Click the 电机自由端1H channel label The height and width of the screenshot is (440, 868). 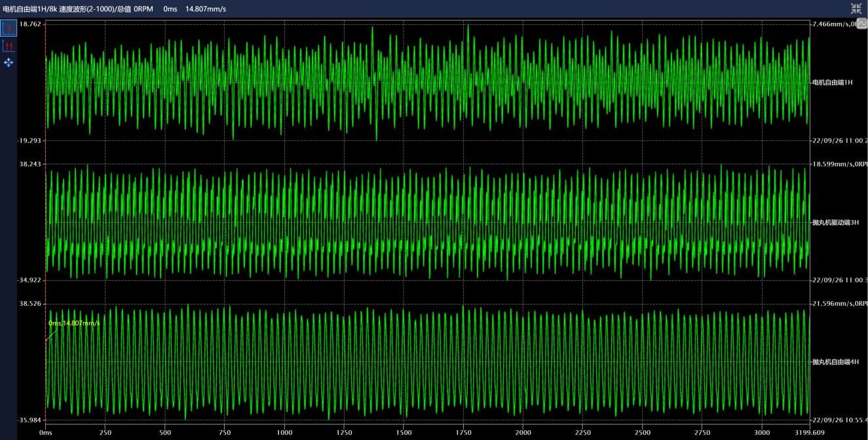832,82
